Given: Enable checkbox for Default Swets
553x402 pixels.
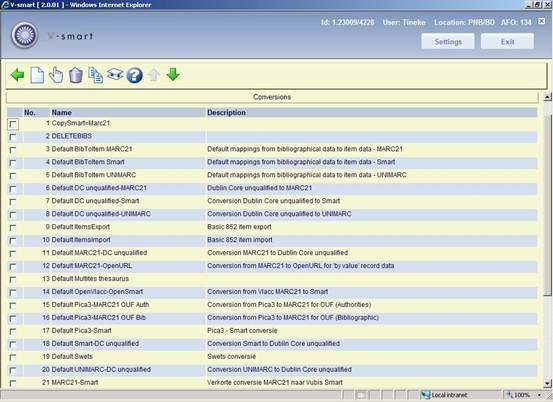Looking at the screenshot, I should pyautogui.click(x=13, y=357).
